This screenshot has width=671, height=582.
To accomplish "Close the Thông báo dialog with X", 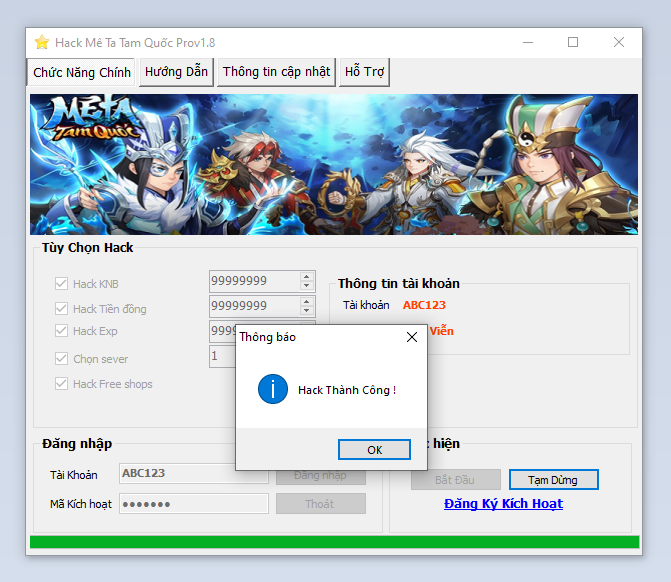I will (412, 337).
